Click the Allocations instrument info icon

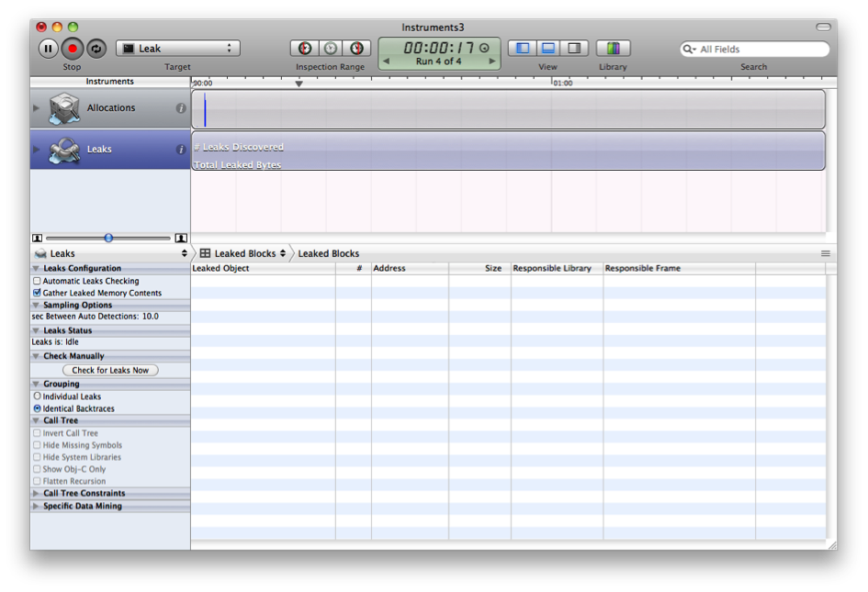click(181, 108)
